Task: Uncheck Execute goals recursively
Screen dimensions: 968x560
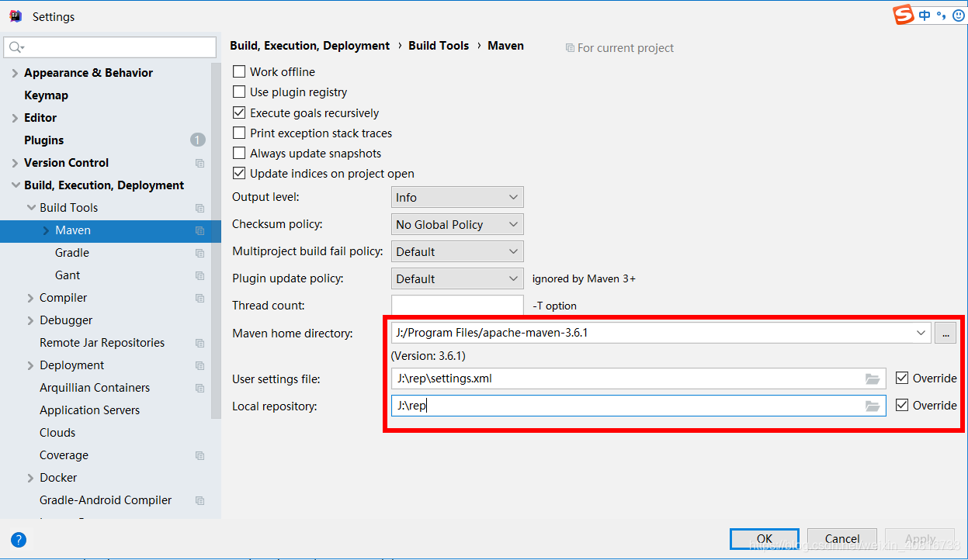Action: pos(239,112)
